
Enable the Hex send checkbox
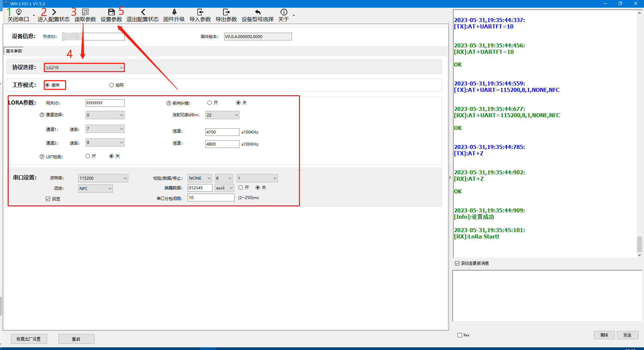(460, 335)
